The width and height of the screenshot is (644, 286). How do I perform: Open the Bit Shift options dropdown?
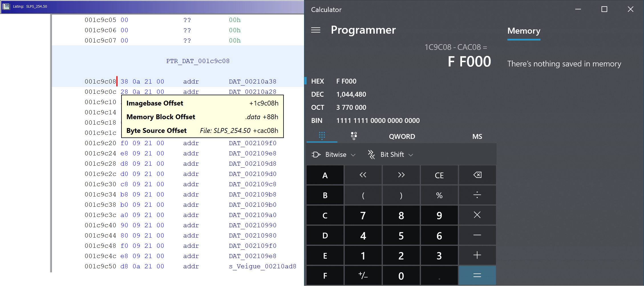(390, 155)
